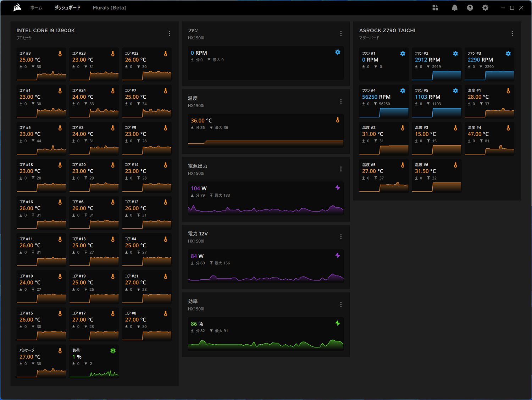Click thermometer icon on コア #3 tile
The height and width of the screenshot is (400, 532).
[60, 54]
